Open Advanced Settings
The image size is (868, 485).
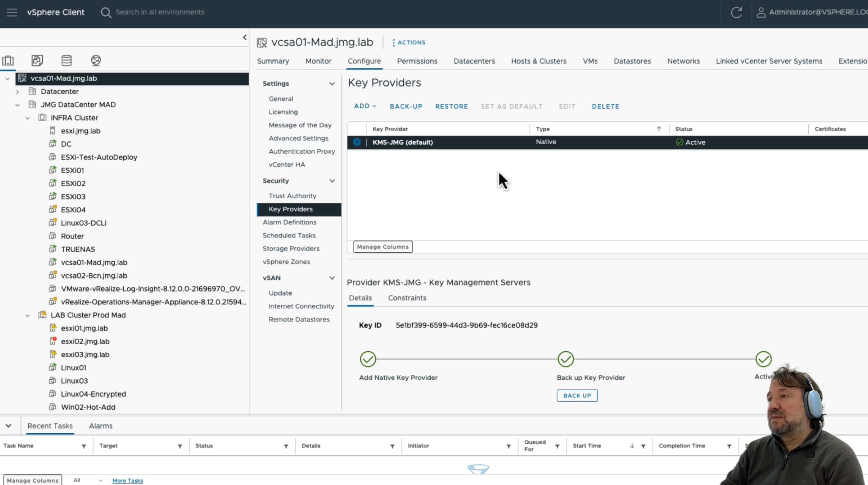(x=298, y=139)
